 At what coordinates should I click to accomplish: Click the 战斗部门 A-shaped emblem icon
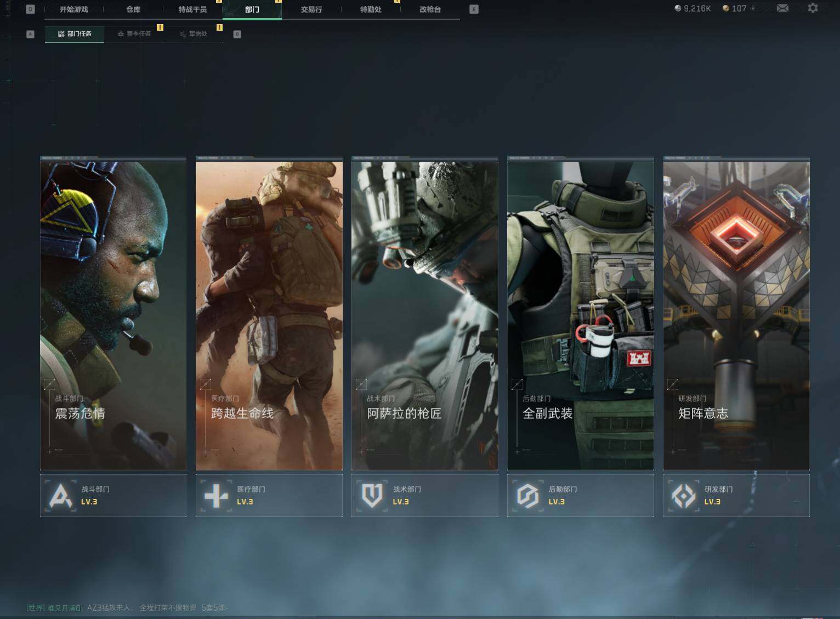(x=60, y=495)
